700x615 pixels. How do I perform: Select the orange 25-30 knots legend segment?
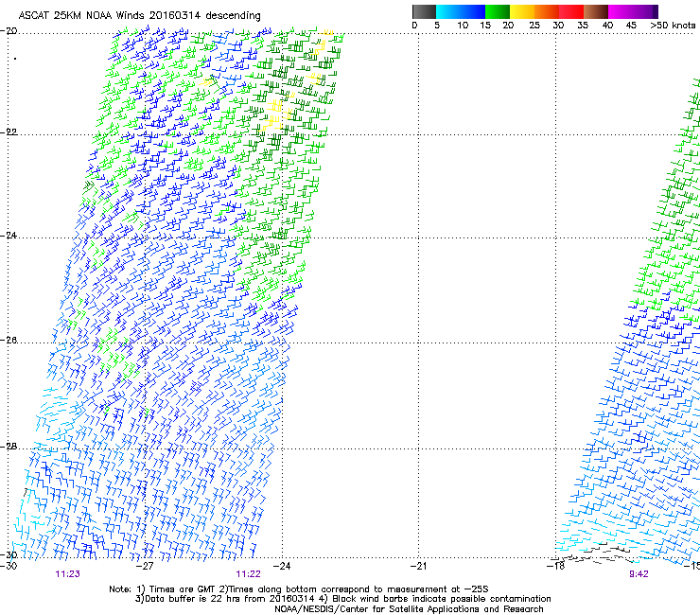pos(547,11)
